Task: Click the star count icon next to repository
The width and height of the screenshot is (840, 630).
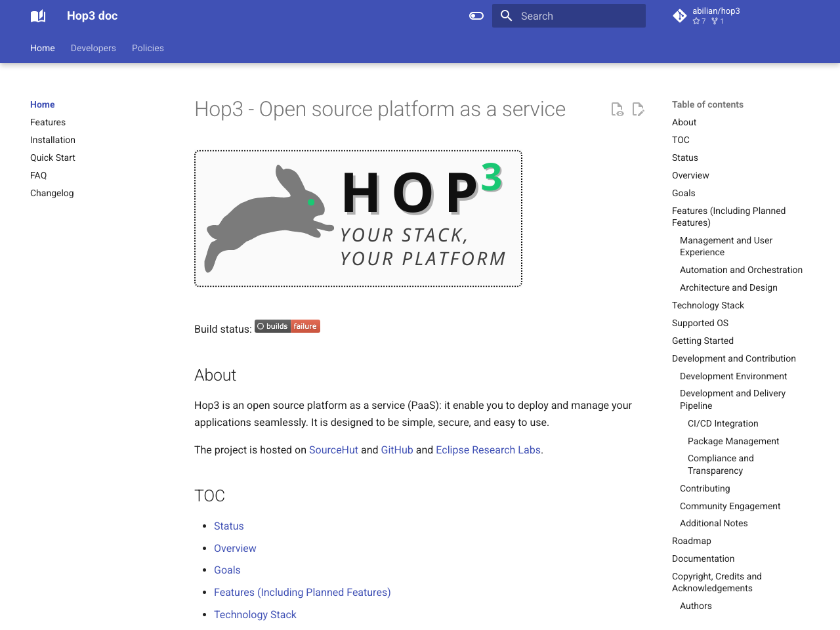Action: [695, 20]
